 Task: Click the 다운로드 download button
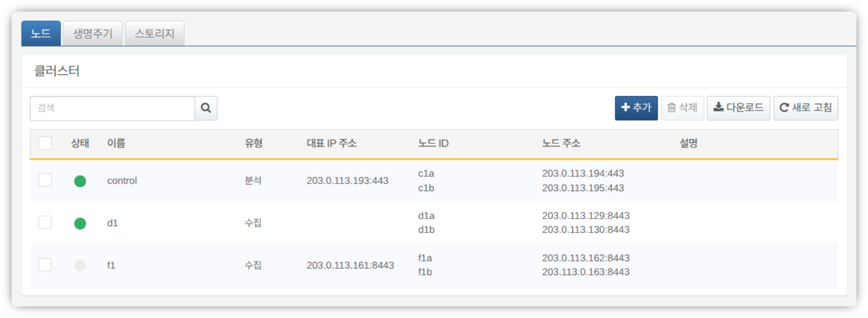pos(738,108)
